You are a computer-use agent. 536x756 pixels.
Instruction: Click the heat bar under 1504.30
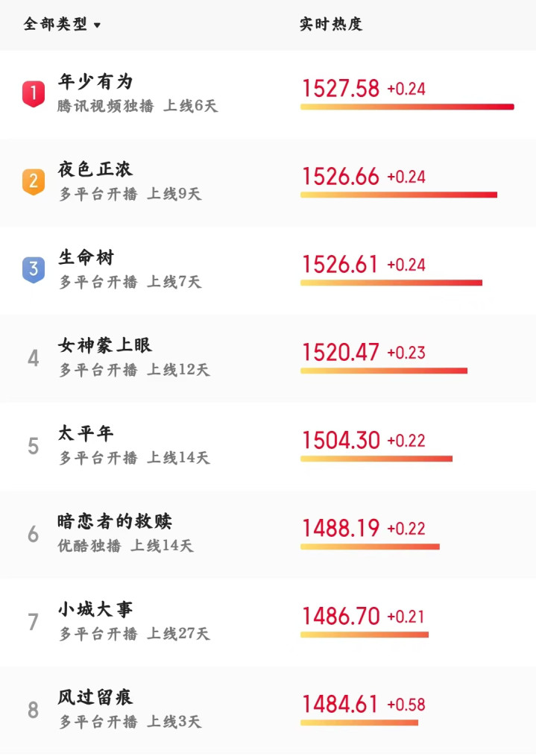(376, 459)
